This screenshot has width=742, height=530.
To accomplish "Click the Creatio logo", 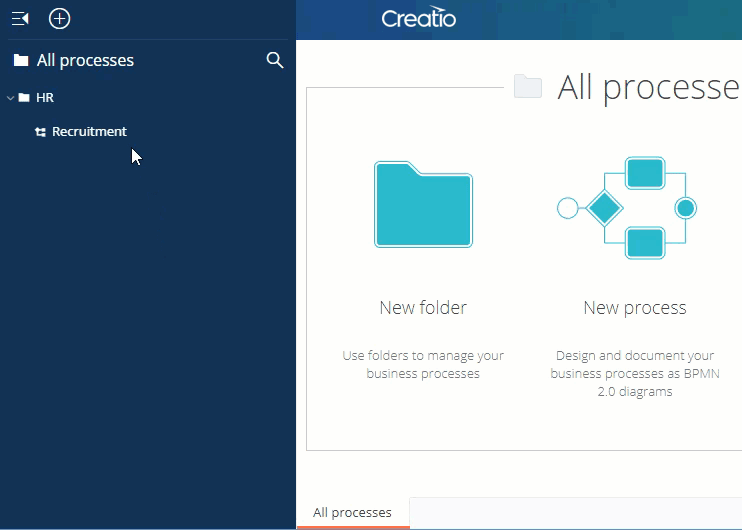I will coord(419,18).
